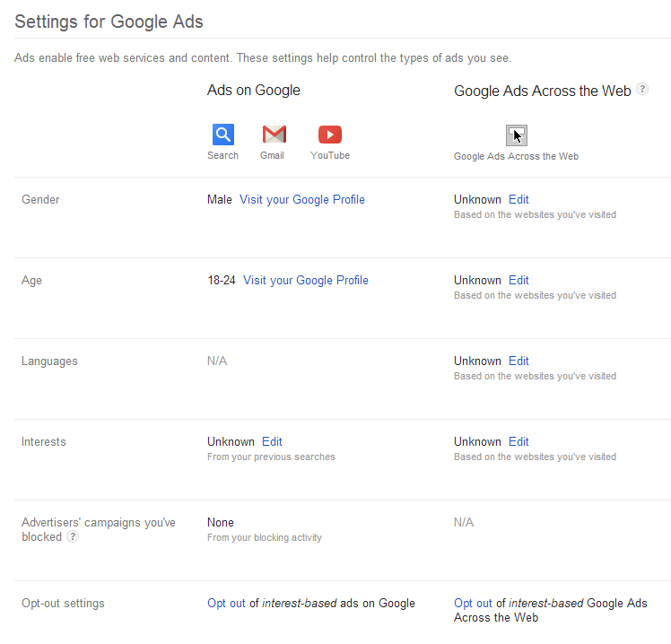Edit Languages for Google Ads Across the Web
The image size is (671, 644).
pos(518,361)
